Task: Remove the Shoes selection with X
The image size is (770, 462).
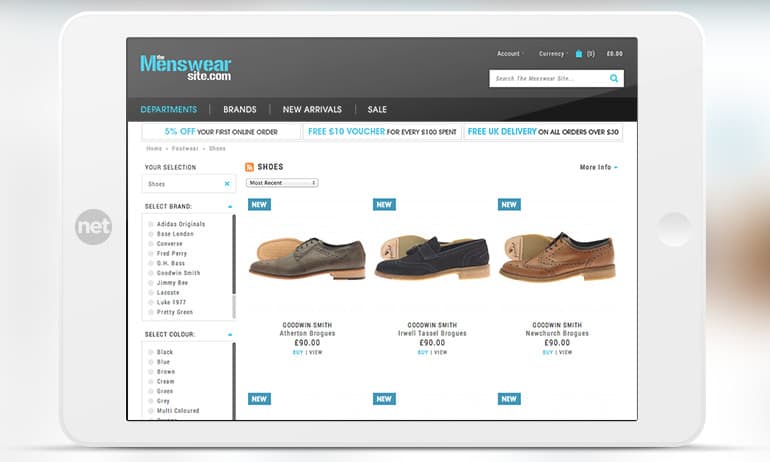Action: point(227,184)
